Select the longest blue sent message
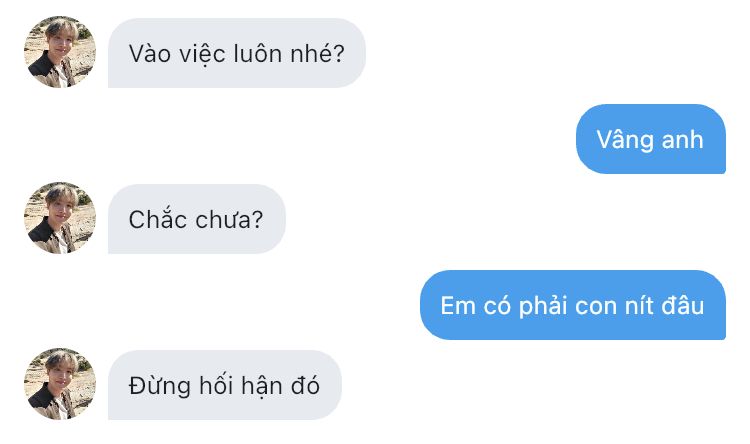The height and width of the screenshot is (444, 750). [573, 305]
